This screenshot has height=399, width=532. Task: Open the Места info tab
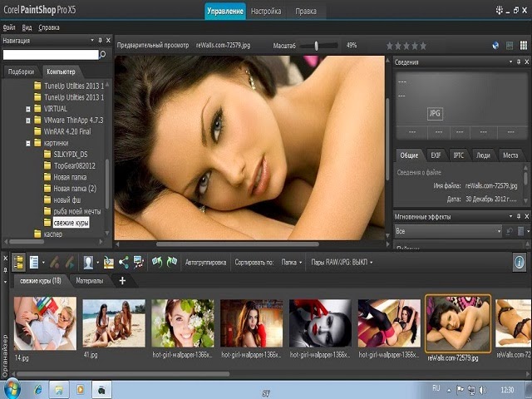(x=510, y=155)
